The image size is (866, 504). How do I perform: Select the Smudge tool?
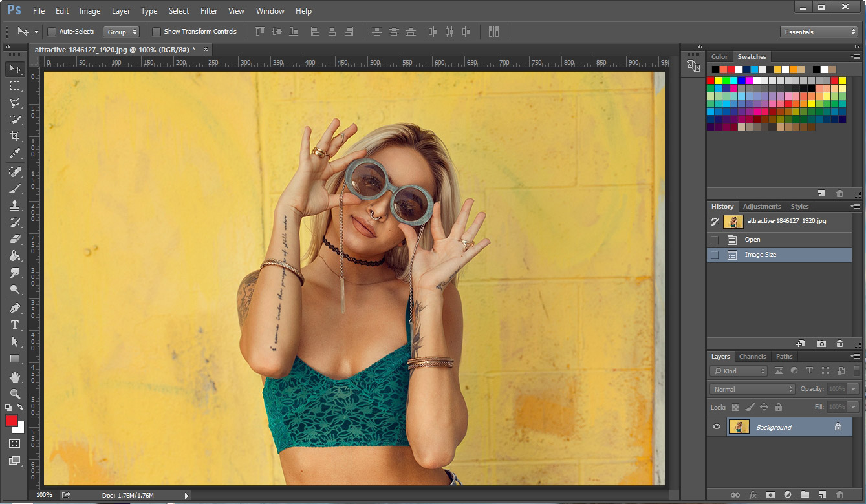15,273
